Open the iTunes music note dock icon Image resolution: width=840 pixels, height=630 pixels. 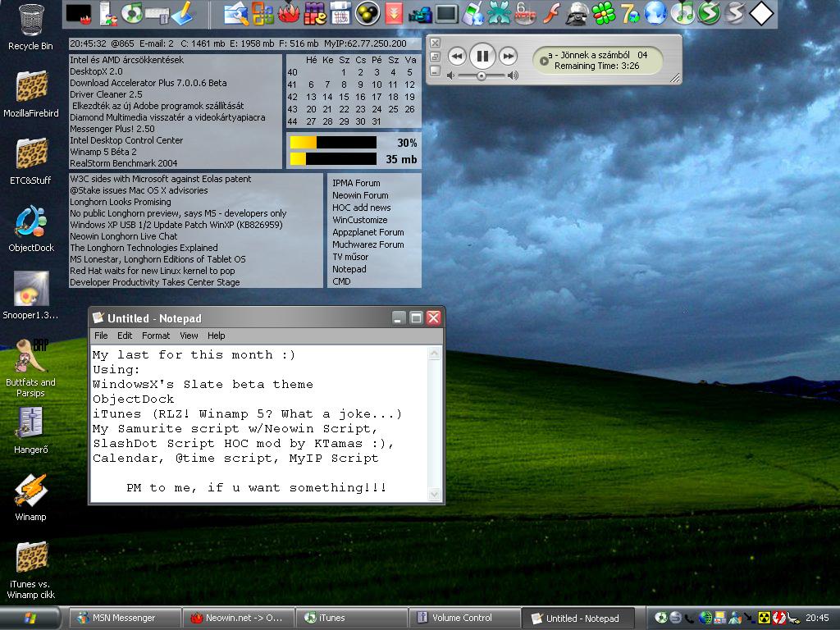pos(682,13)
